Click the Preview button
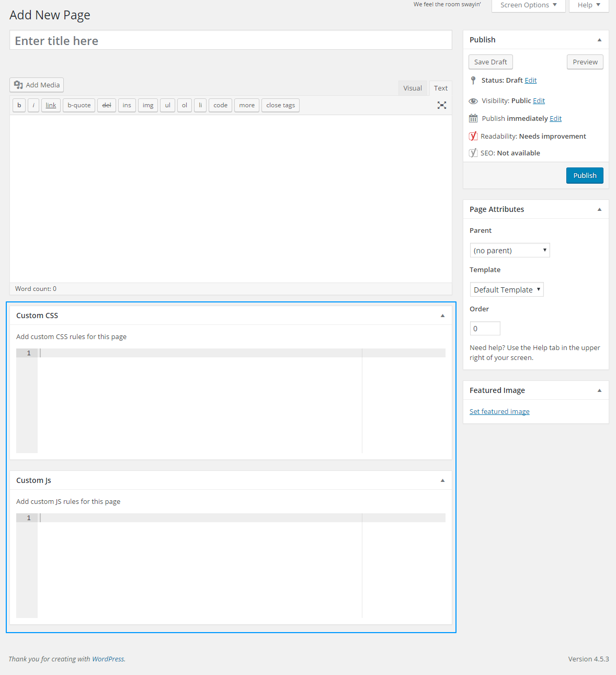Screen dimensions: 616x675 point(585,62)
